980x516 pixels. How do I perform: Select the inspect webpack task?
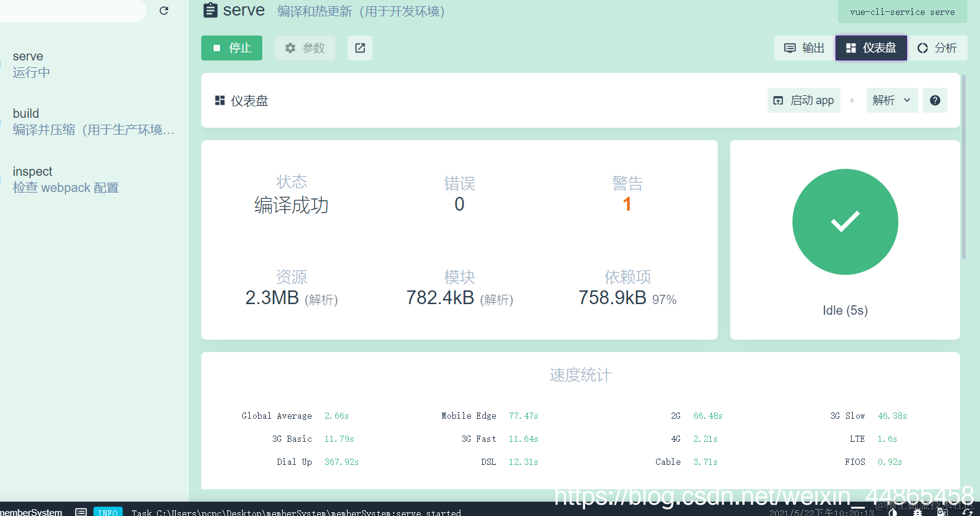93,179
